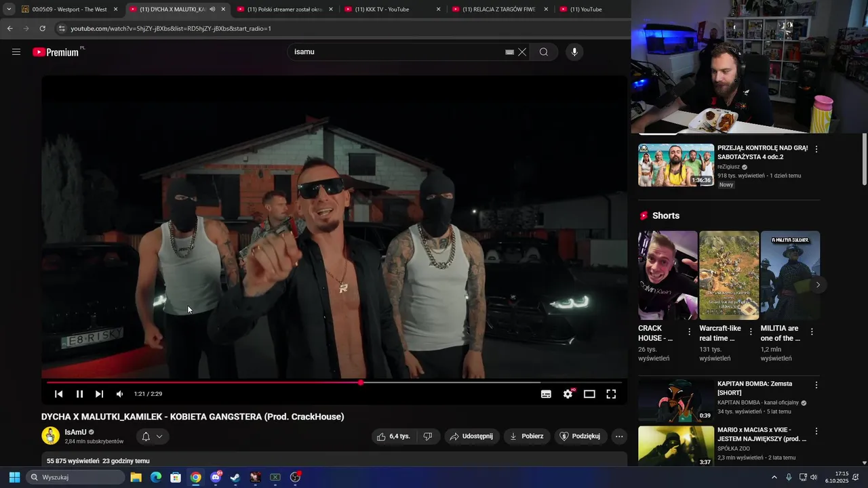Image resolution: width=868 pixels, height=488 pixels.
Task: Click the Wyszukaj taskbar search box
Action: [75, 477]
